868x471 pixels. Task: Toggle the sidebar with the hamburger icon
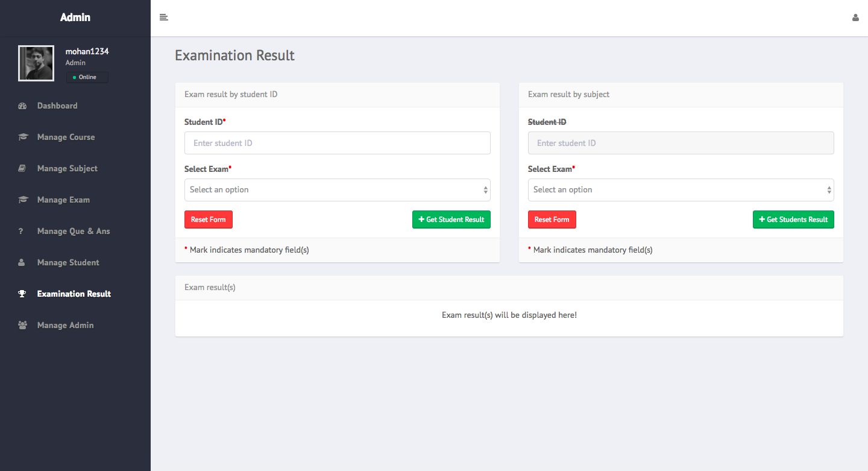pos(163,17)
